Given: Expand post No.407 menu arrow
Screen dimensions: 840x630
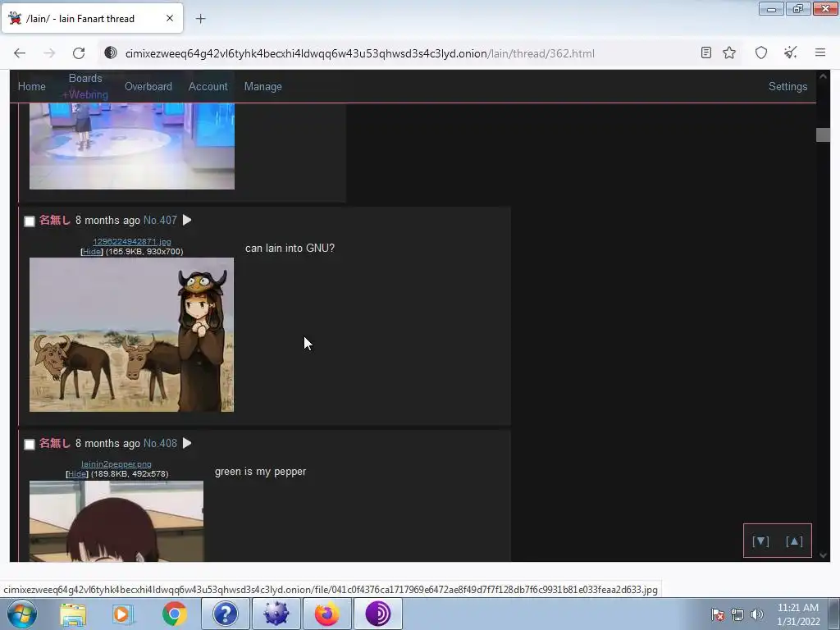Looking at the screenshot, I should pos(187,220).
